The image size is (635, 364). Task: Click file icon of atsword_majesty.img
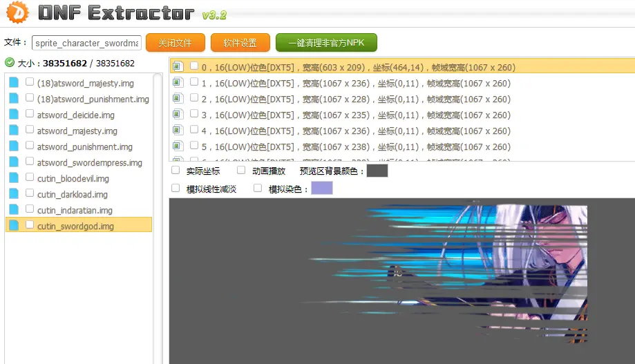[14, 130]
